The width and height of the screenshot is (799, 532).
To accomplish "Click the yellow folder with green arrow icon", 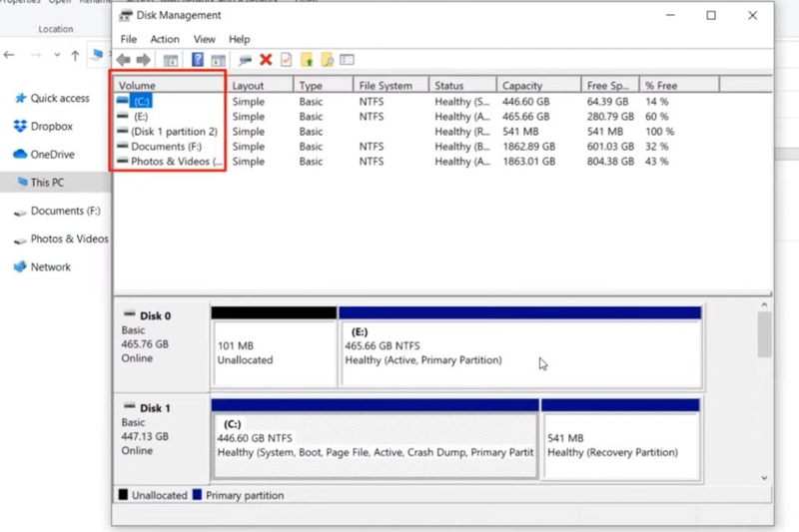I will 307,60.
